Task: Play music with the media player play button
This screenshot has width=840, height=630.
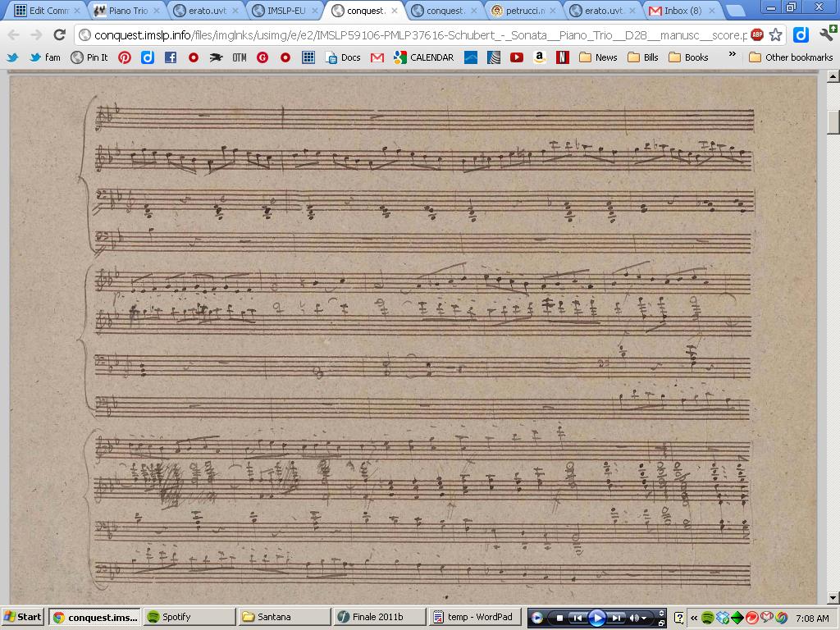Action: tap(597, 618)
